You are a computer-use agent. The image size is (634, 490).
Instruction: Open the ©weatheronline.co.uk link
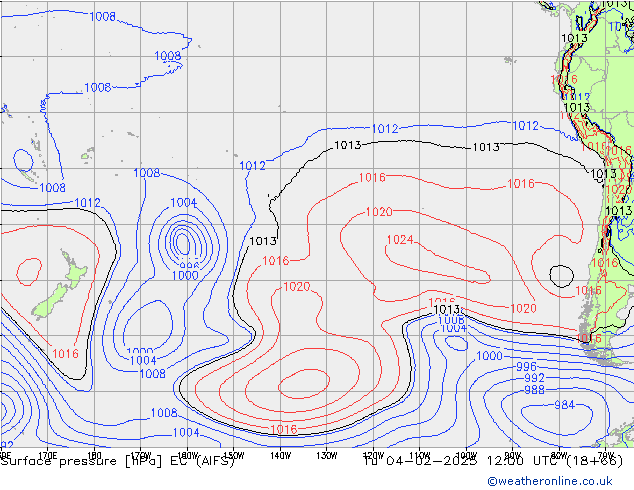tap(550, 481)
